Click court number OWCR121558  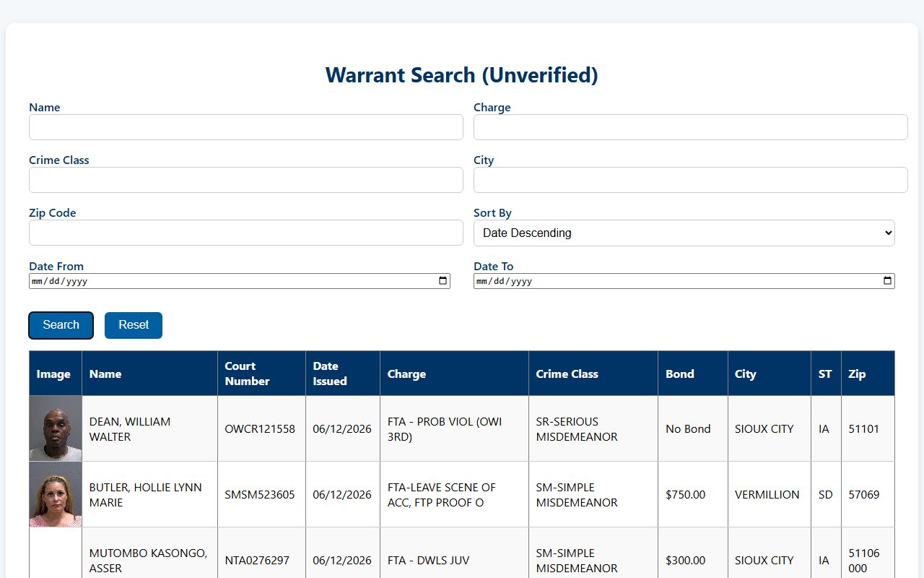click(260, 429)
